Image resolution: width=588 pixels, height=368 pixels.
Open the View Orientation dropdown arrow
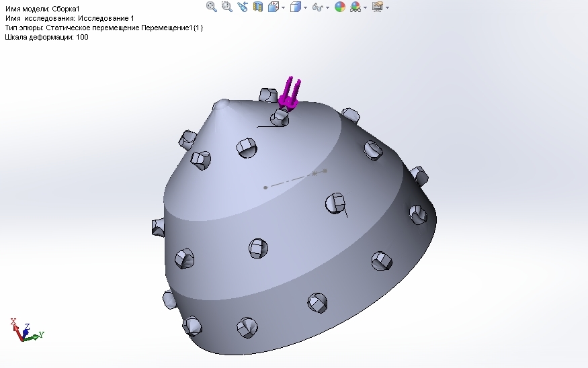pyautogui.click(x=283, y=7)
